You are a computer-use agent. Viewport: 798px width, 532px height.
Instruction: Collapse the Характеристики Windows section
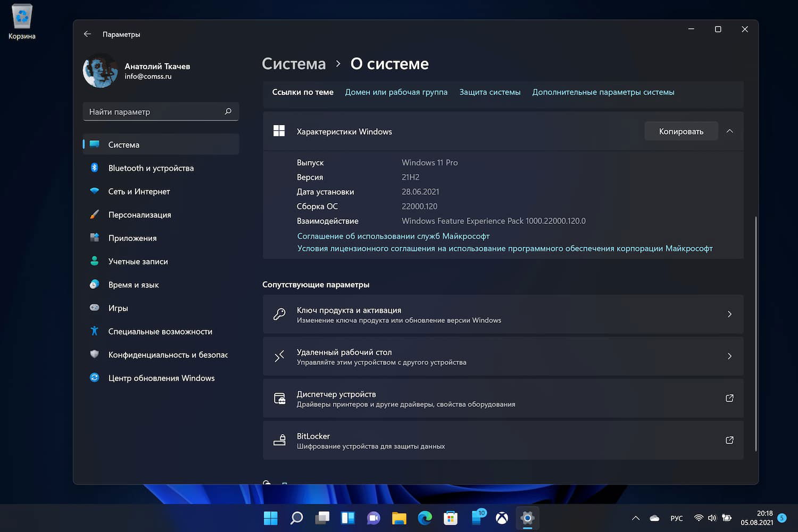coord(729,131)
